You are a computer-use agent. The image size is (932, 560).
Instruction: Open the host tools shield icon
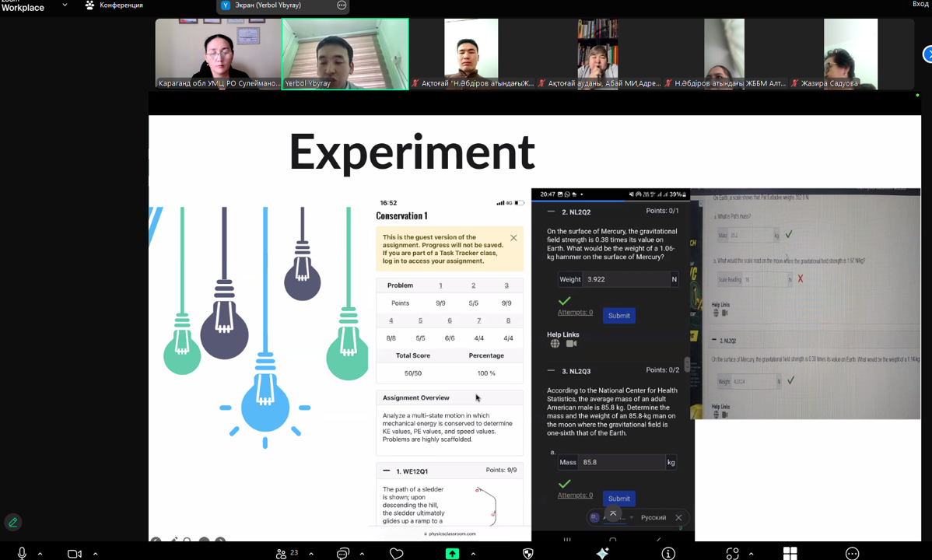click(528, 553)
